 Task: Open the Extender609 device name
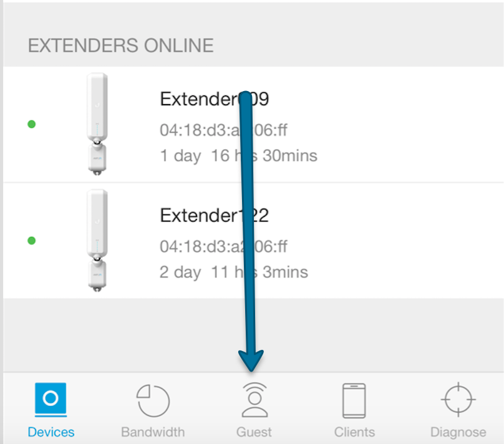click(x=214, y=99)
